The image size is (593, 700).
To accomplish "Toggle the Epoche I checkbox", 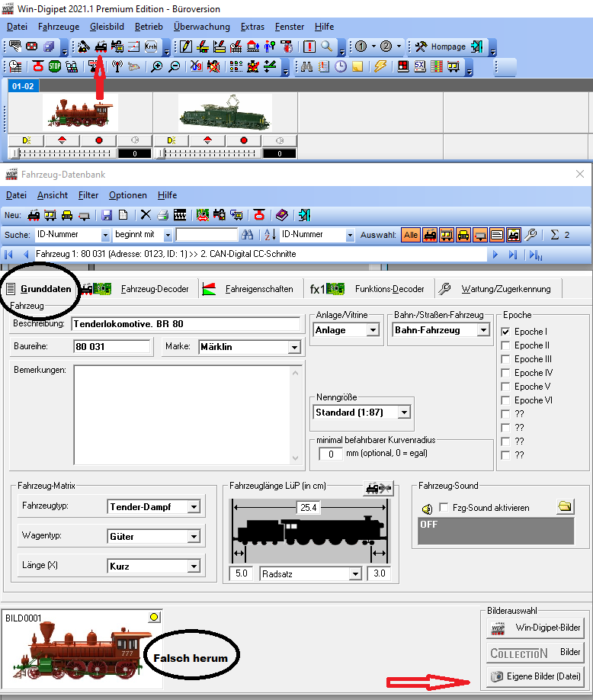I will [507, 332].
